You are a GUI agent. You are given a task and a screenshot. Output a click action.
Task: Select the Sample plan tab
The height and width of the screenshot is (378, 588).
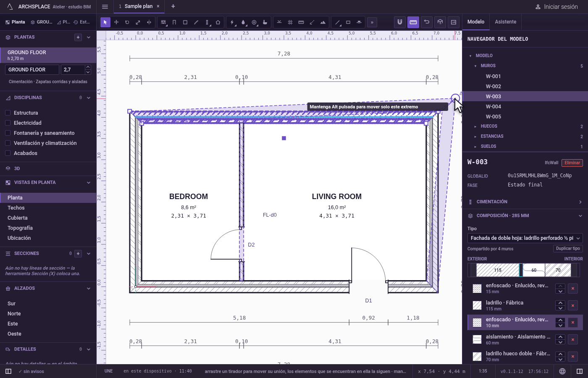pos(139,6)
